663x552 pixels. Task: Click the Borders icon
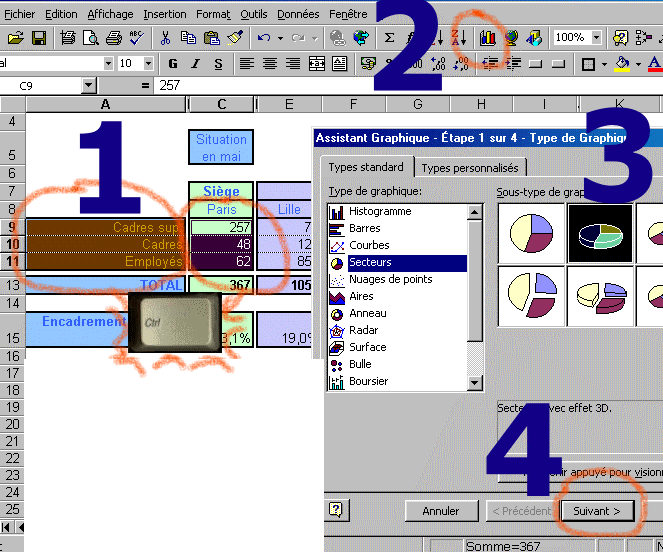588,64
